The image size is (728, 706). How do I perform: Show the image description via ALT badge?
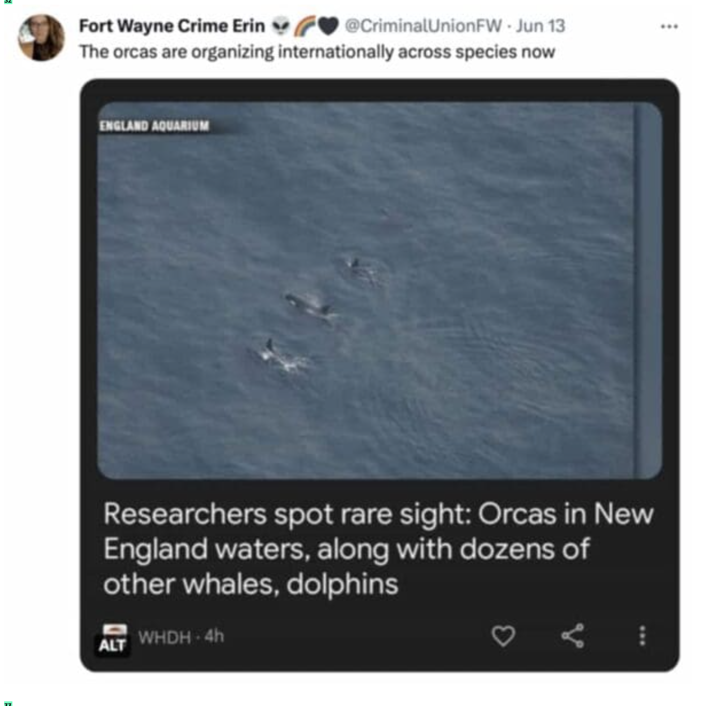[112, 645]
